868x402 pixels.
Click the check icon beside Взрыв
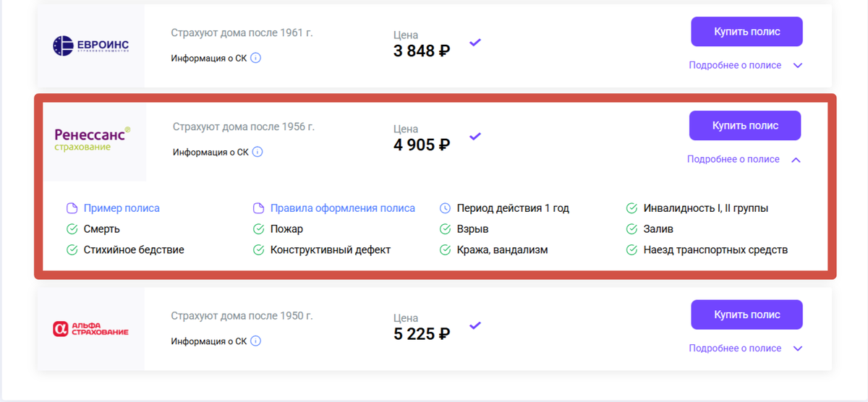[445, 229]
